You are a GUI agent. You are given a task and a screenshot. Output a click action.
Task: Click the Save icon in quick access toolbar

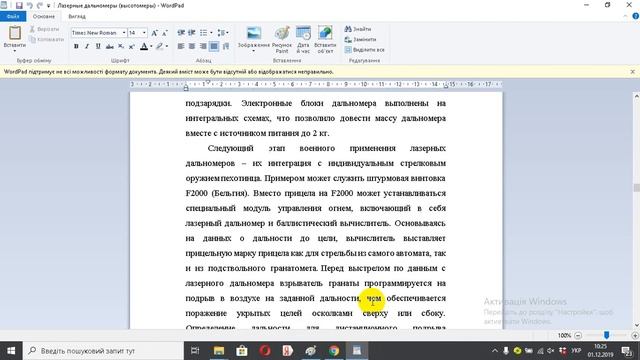pyautogui.click(x=19, y=5)
